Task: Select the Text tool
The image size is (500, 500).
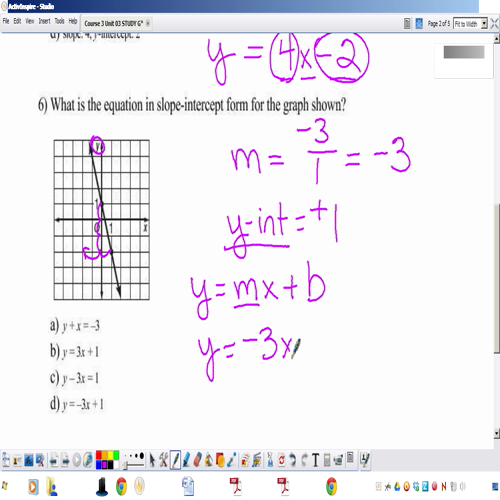Action: coord(315,460)
